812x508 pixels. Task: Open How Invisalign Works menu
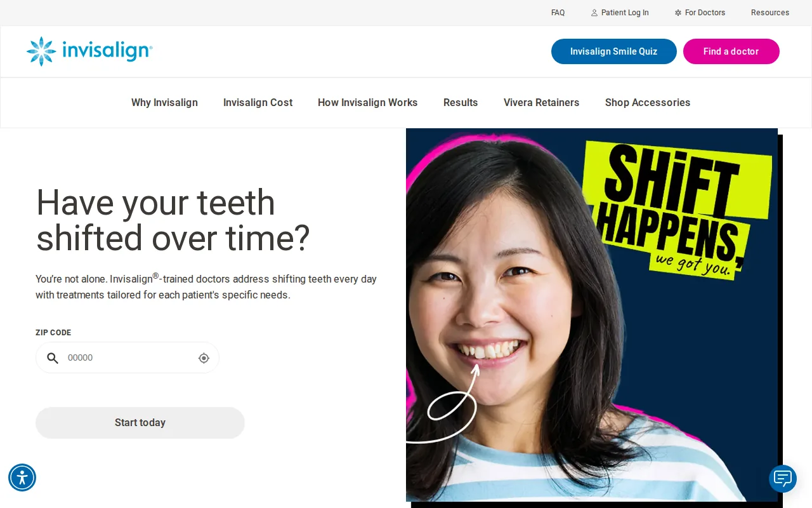pyautogui.click(x=368, y=103)
